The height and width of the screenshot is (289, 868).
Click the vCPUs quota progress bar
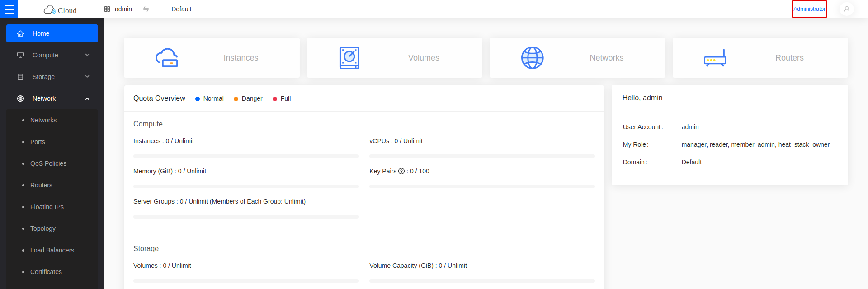[482, 156]
